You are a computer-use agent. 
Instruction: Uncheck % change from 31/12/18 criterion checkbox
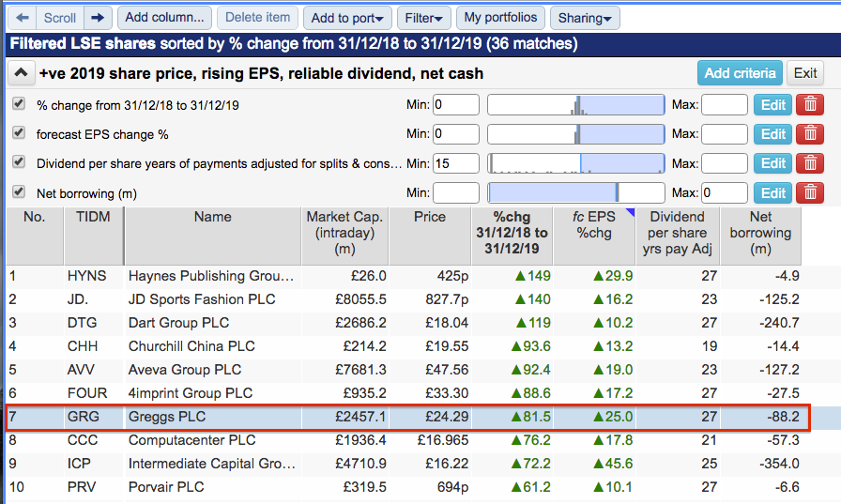coord(19,103)
